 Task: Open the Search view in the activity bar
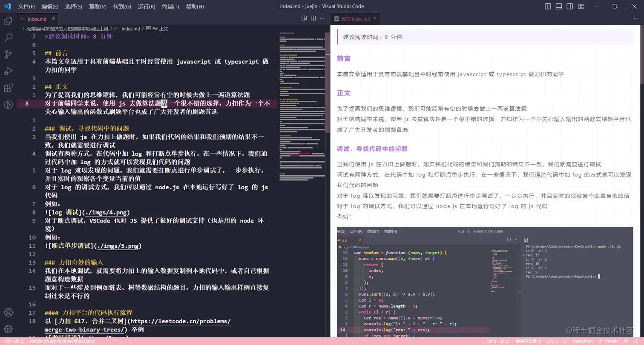(9, 37)
